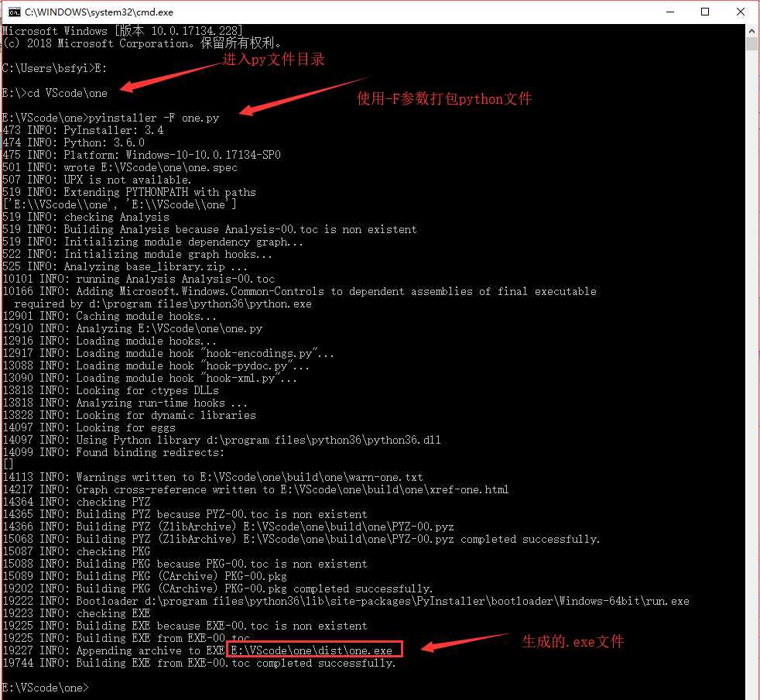
Task: Close the cmd.exe window
Action: (740, 12)
